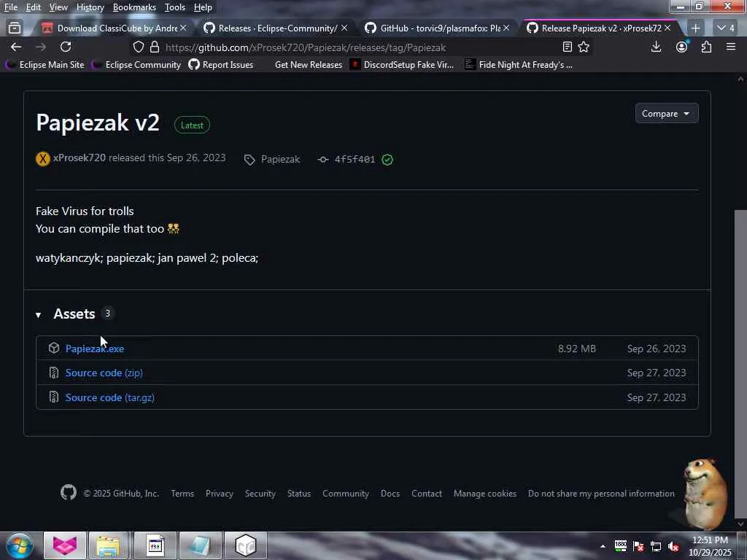Open the Compare dropdown

point(667,113)
